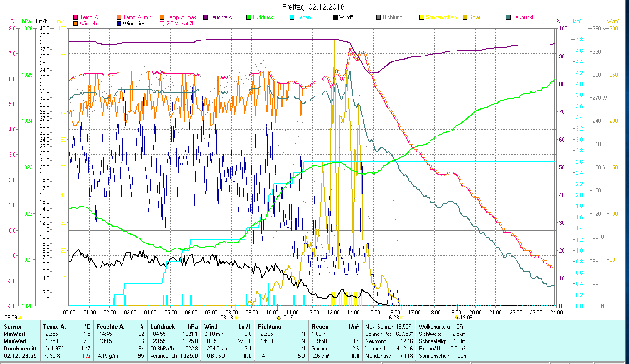629x364 pixels.
Task: Click the Max. Sonnen entry
Action: pyautogui.click(x=389, y=327)
